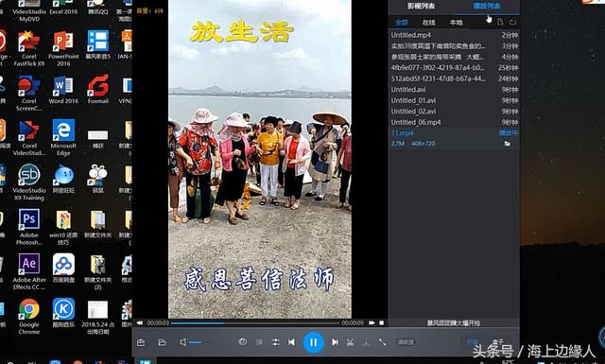Select the 本地 filter tab

pyautogui.click(x=456, y=23)
